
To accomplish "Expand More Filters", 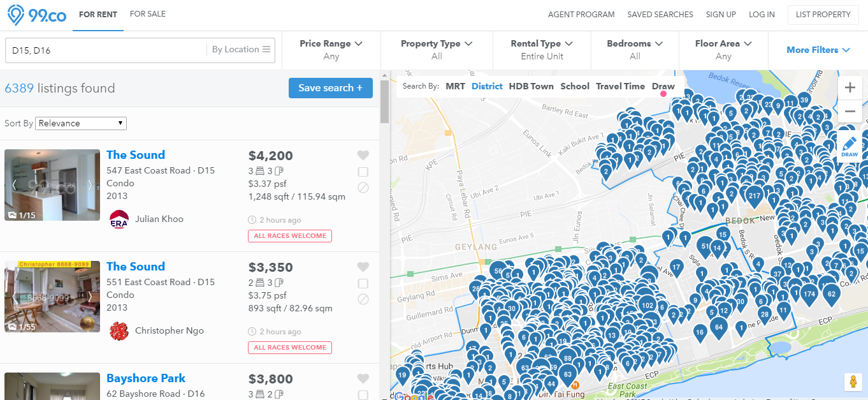I will coord(818,50).
